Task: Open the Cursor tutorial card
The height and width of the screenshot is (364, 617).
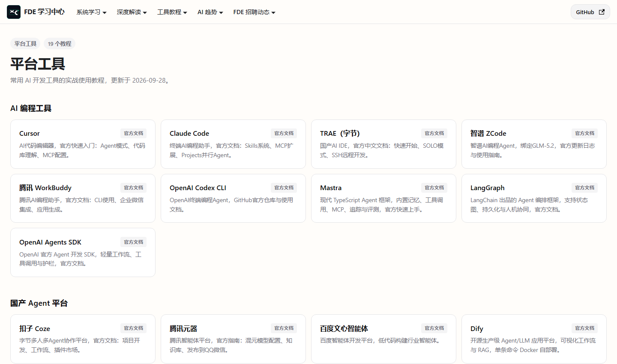Action: click(x=83, y=144)
